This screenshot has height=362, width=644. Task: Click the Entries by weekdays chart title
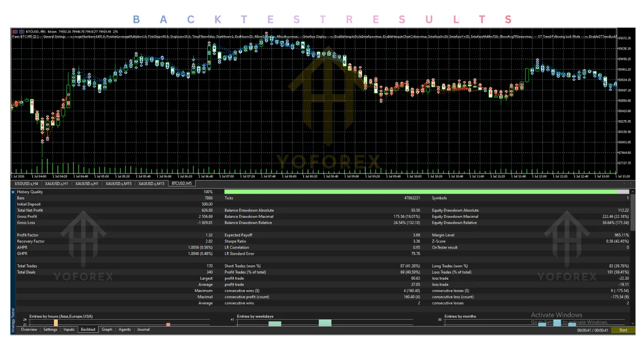point(255,316)
